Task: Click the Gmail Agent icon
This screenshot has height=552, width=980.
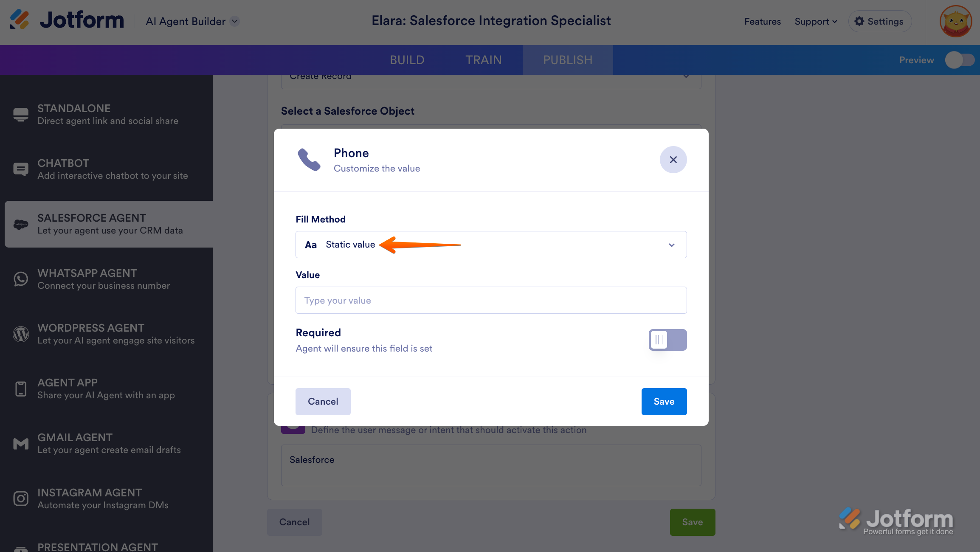Action: (x=21, y=444)
